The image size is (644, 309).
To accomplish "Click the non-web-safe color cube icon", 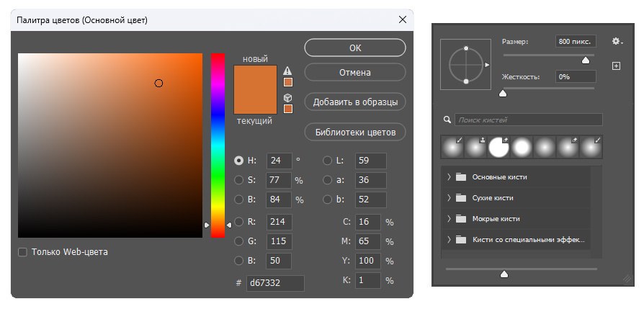I will 288,98.
